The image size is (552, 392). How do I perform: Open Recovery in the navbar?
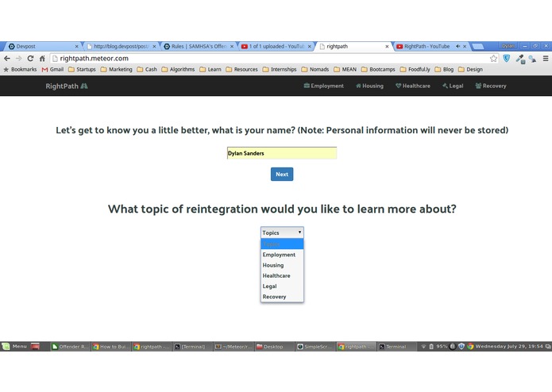tap(491, 86)
